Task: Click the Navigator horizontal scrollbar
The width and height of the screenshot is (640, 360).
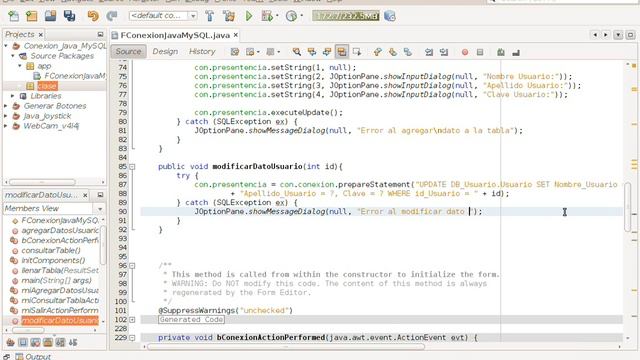Action: tap(28, 330)
